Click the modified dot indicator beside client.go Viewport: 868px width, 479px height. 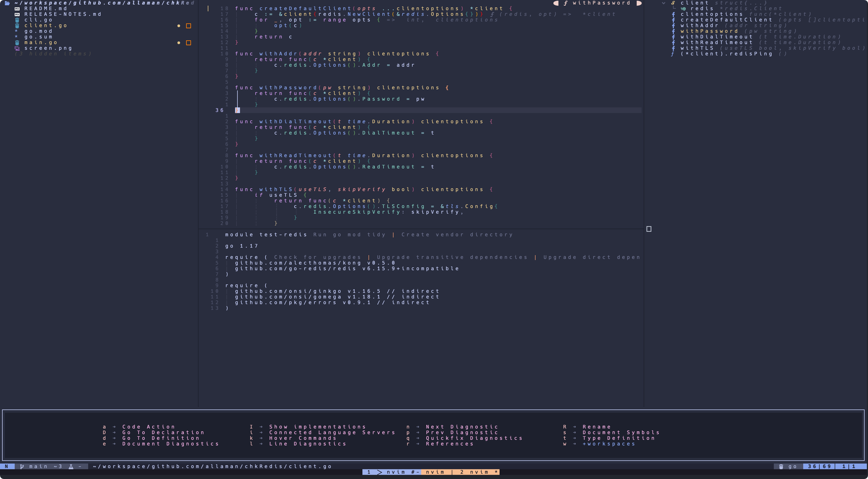(x=179, y=26)
